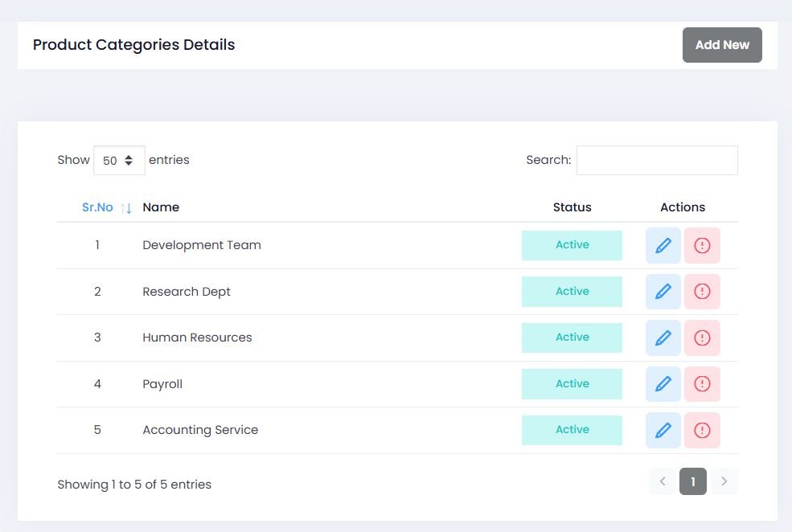Click the Add New button
792x532 pixels.
[722, 45]
